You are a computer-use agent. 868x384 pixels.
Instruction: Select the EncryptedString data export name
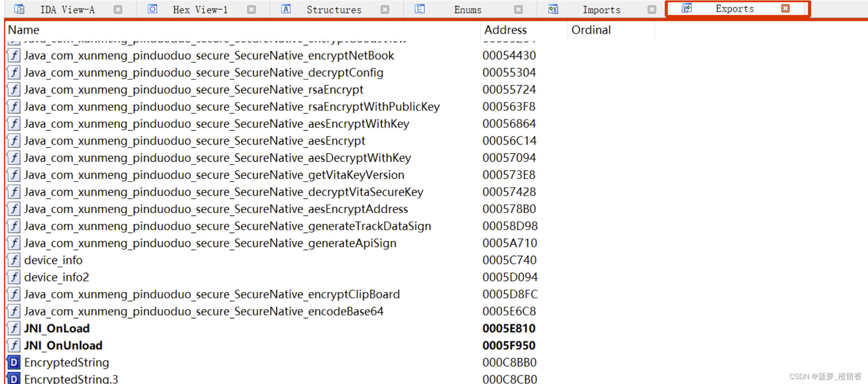coord(67,362)
